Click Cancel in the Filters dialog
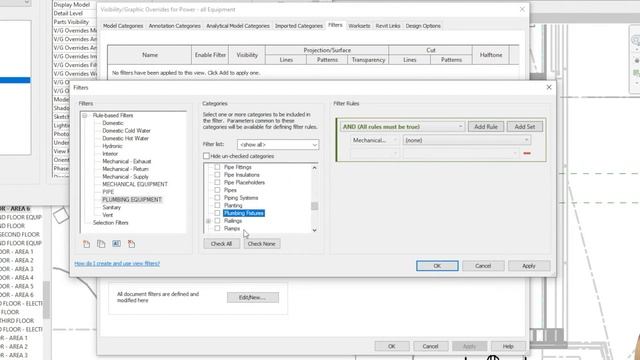 [x=483, y=266]
